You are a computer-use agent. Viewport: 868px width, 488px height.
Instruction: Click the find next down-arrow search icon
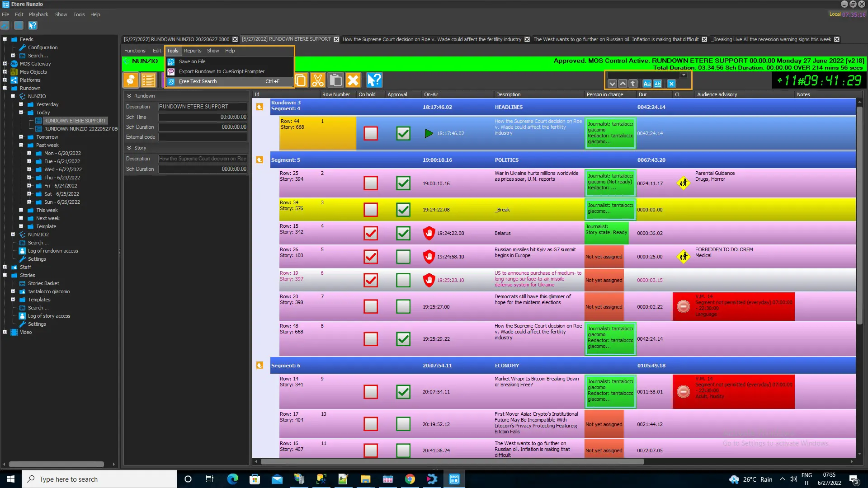(x=612, y=84)
